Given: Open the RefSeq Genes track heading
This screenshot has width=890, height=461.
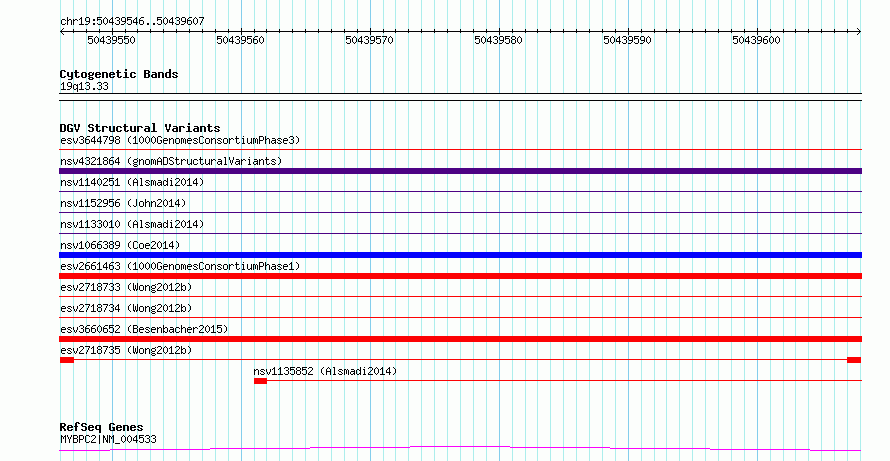Looking at the screenshot, I should [x=102, y=427].
